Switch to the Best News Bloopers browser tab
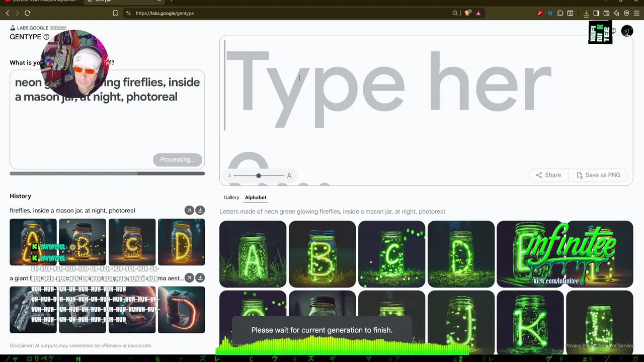 point(42,2)
